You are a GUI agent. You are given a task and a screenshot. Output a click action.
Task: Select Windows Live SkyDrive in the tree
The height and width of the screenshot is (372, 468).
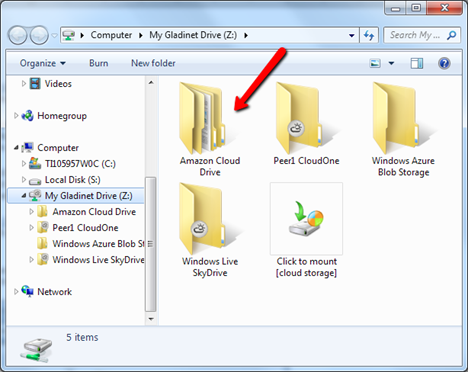pos(98,260)
